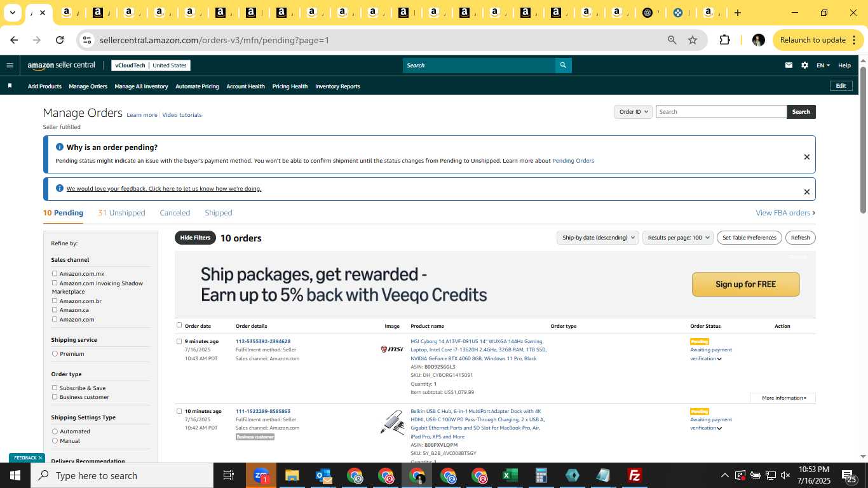Click Sign up for FREE on Veeqo banner
The image size is (868, 488).
[x=745, y=284]
